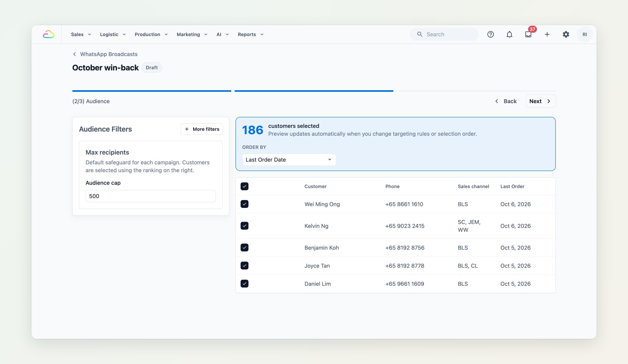Open the help question mark icon
This screenshot has width=628, height=364.
point(491,35)
